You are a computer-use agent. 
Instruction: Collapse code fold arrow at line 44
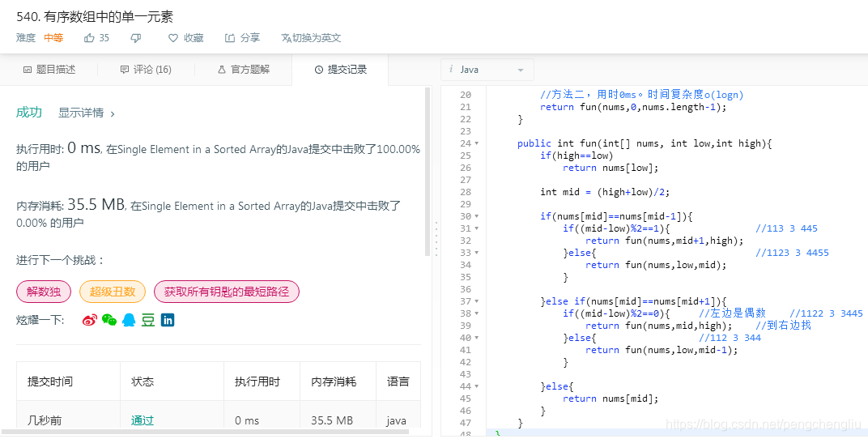point(477,387)
